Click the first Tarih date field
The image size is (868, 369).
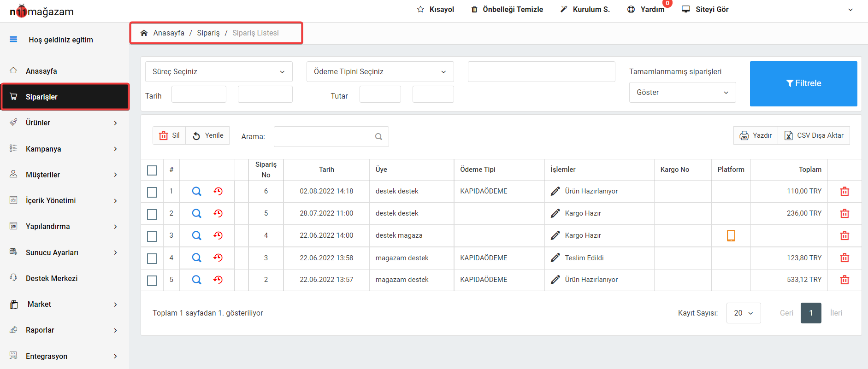(x=199, y=94)
